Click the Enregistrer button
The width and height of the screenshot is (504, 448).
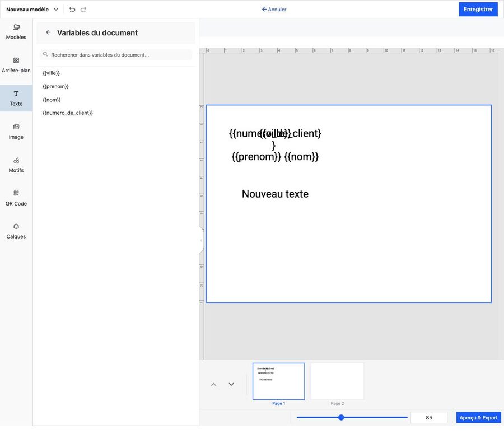pos(478,10)
